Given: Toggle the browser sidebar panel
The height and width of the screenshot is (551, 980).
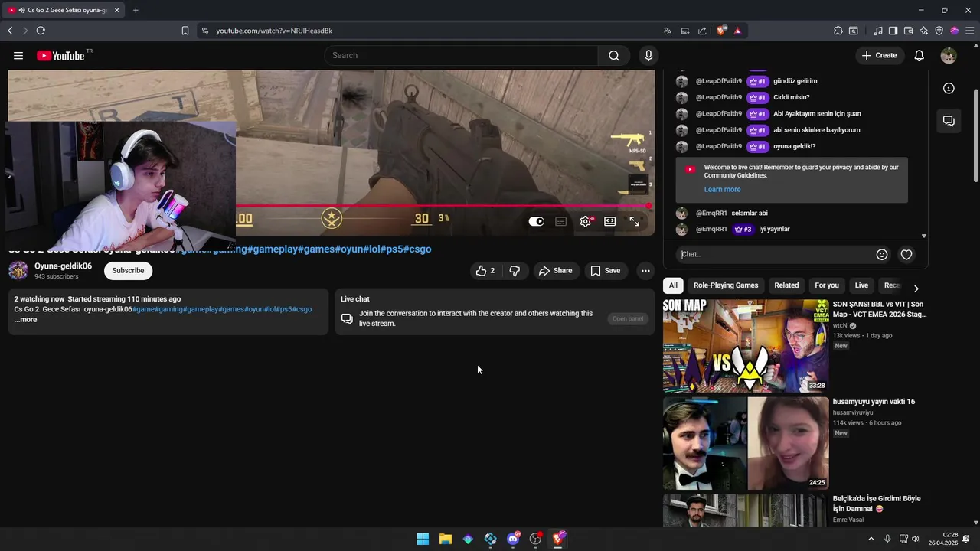Looking at the screenshot, I should click(x=893, y=31).
